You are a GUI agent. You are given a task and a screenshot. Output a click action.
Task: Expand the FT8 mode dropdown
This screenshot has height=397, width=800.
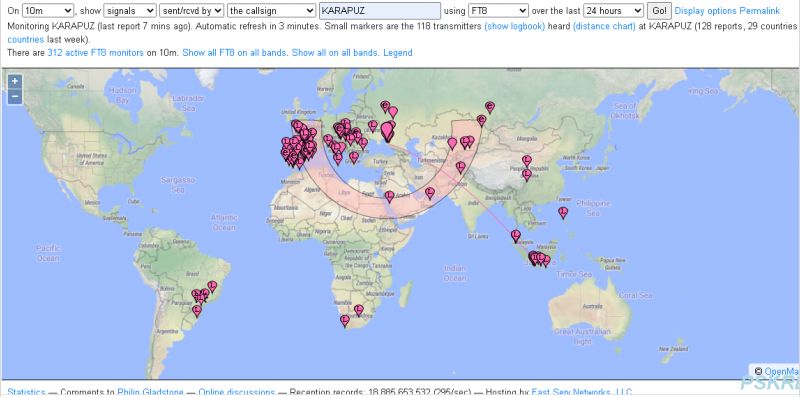pos(498,10)
